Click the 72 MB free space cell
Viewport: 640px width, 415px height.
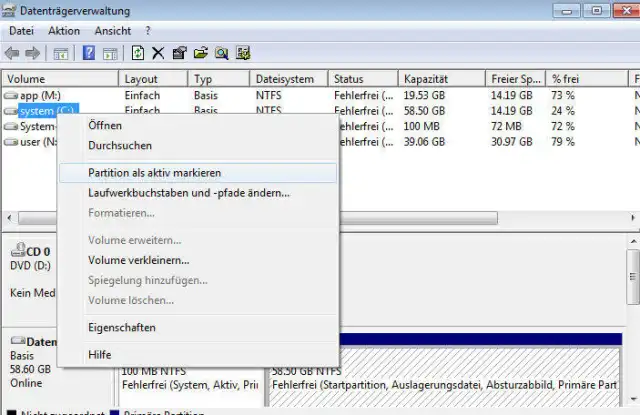tap(506, 126)
